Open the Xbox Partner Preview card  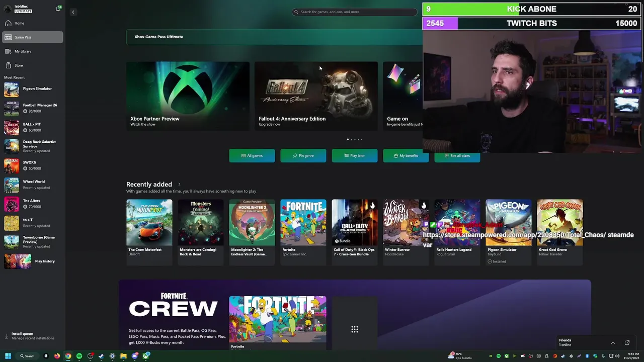[x=188, y=96]
